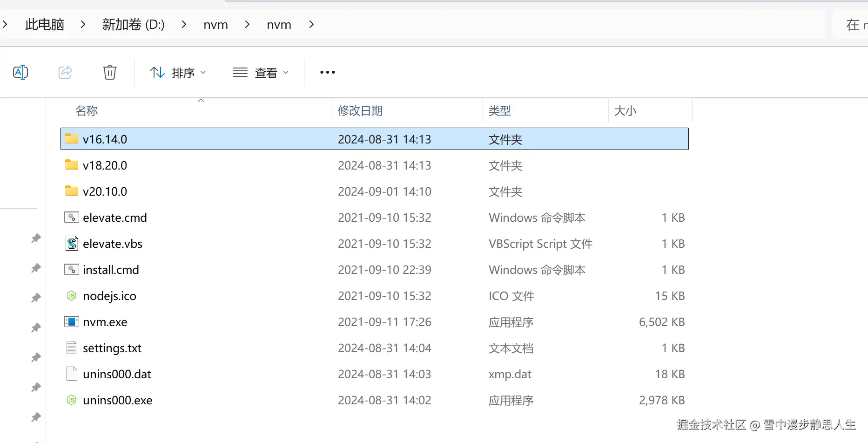Sort by the 大小 column header
The width and height of the screenshot is (868, 443).
[626, 111]
